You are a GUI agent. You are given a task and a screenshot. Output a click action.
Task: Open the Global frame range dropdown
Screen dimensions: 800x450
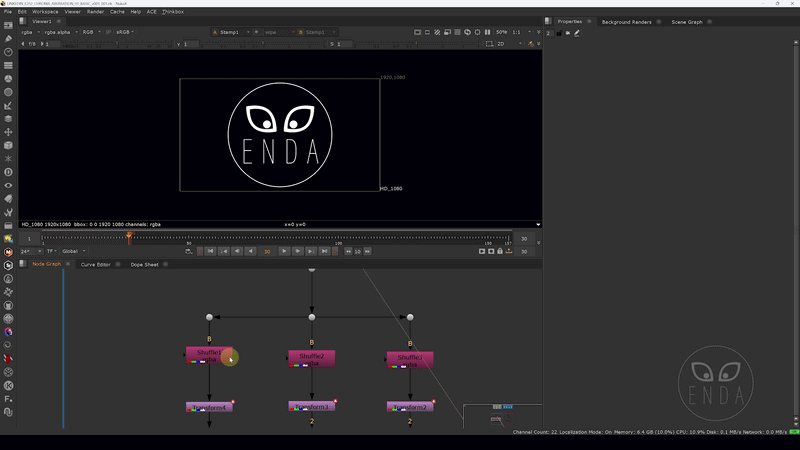(x=74, y=251)
